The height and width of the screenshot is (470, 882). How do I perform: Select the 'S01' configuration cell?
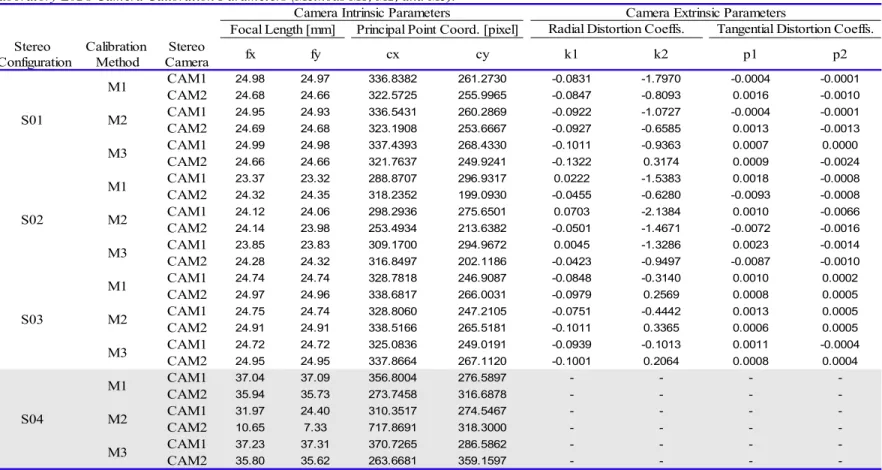[x=33, y=120]
